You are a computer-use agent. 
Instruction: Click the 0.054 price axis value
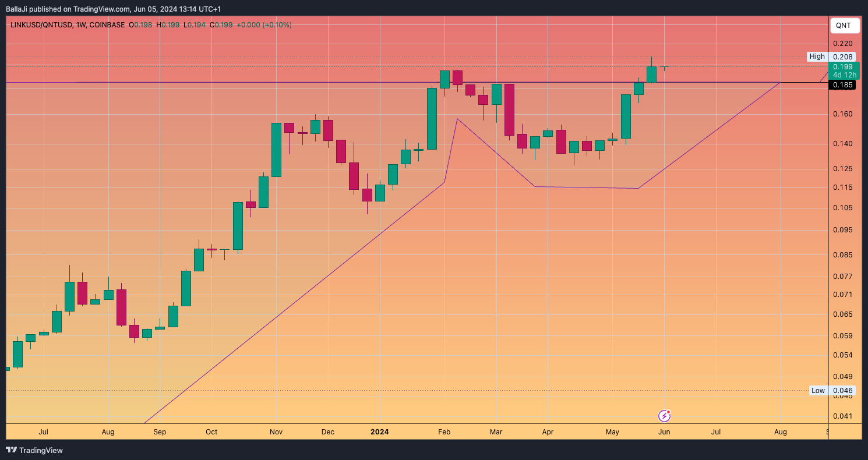(843, 355)
